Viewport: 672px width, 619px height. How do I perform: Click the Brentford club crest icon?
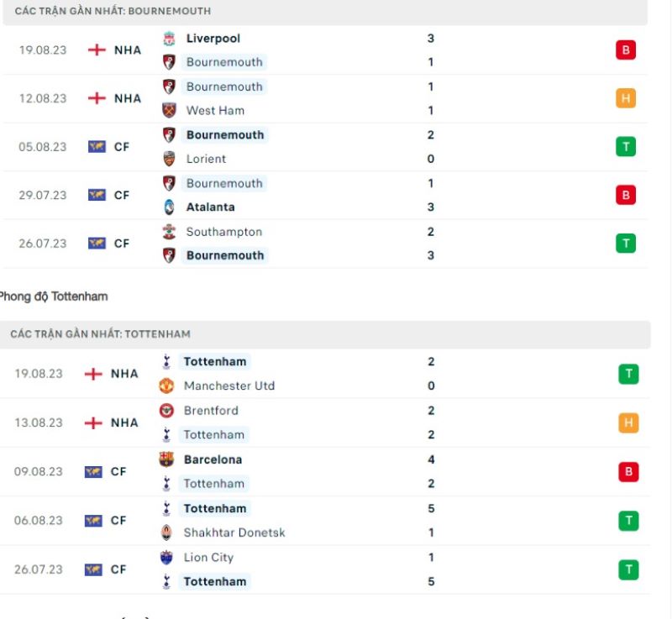pyautogui.click(x=166, y=411)
